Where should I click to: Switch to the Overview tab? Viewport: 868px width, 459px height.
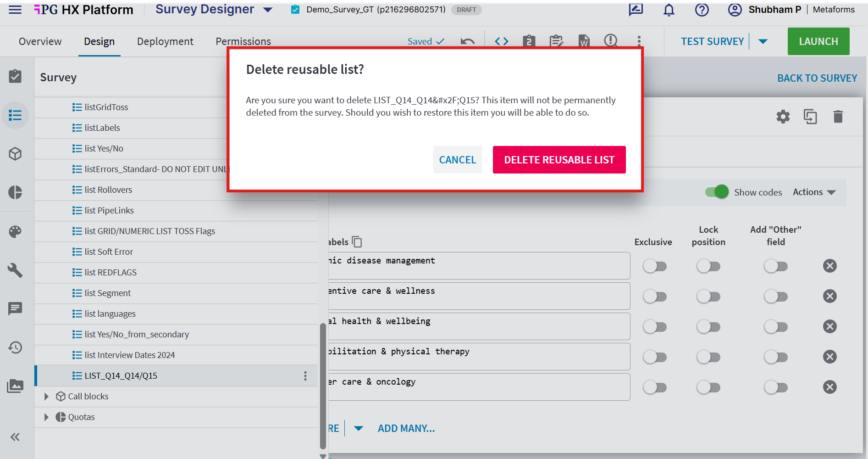coord(40,41)
